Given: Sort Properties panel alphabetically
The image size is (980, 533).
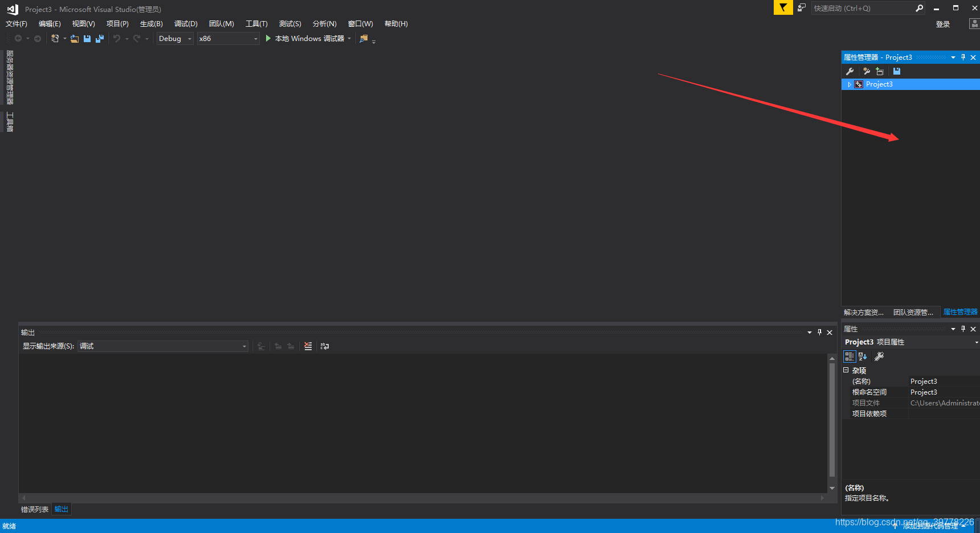Looking at the screenshot, I should pos(863,356).
